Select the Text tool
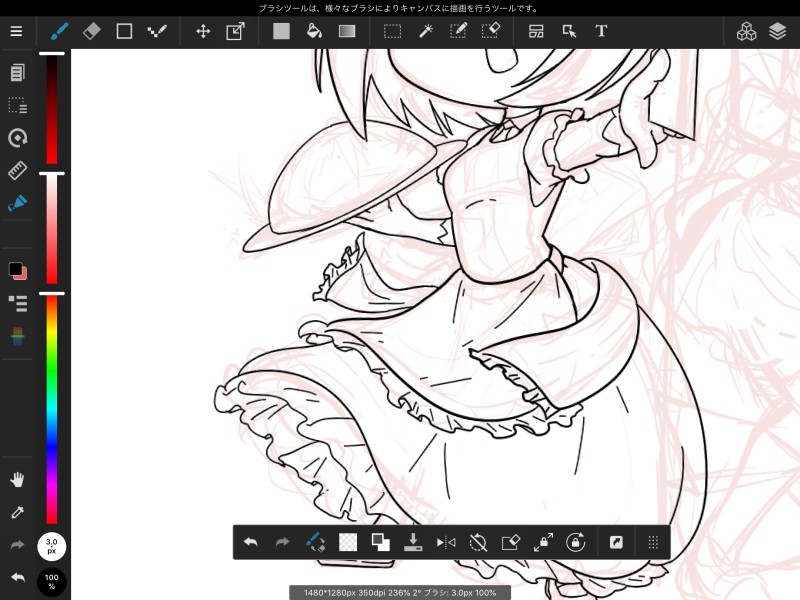 [601, 31]
